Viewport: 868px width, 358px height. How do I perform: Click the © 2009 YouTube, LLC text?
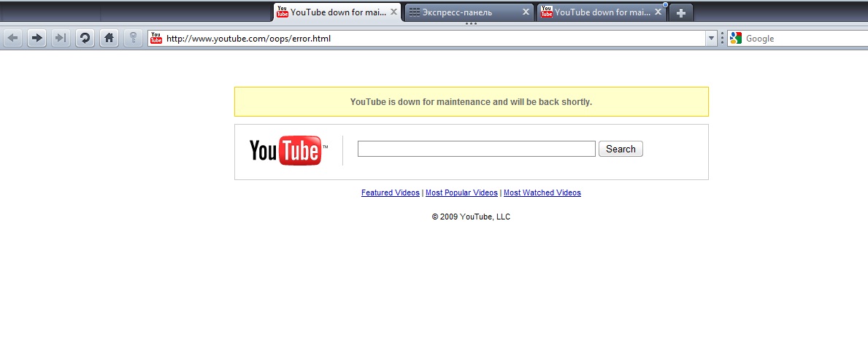point(471,217)
